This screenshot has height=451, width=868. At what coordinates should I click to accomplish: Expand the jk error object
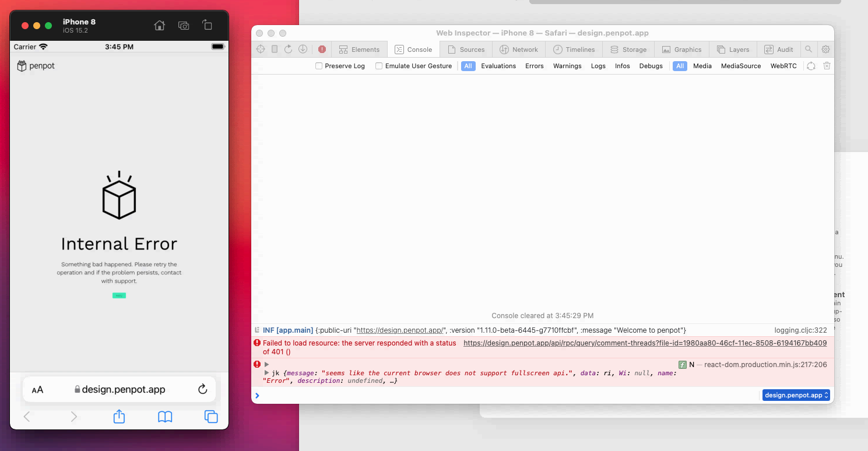tap(266, 373)
